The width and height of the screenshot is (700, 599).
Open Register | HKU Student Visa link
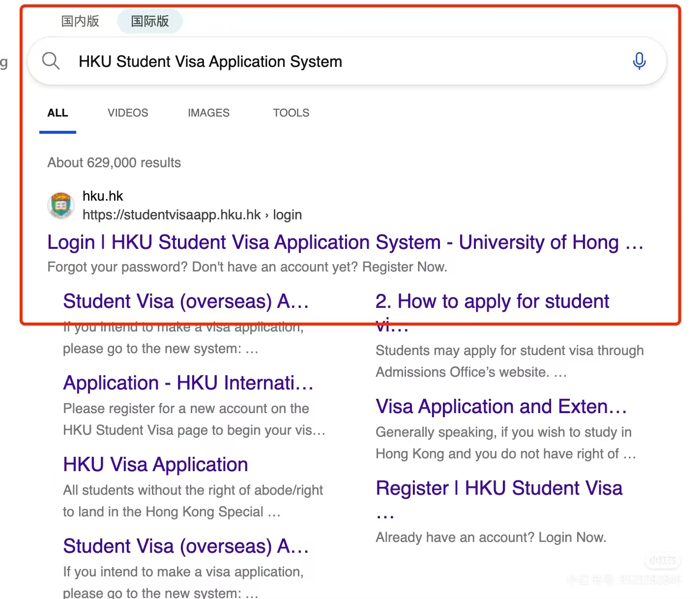(499, 499)
